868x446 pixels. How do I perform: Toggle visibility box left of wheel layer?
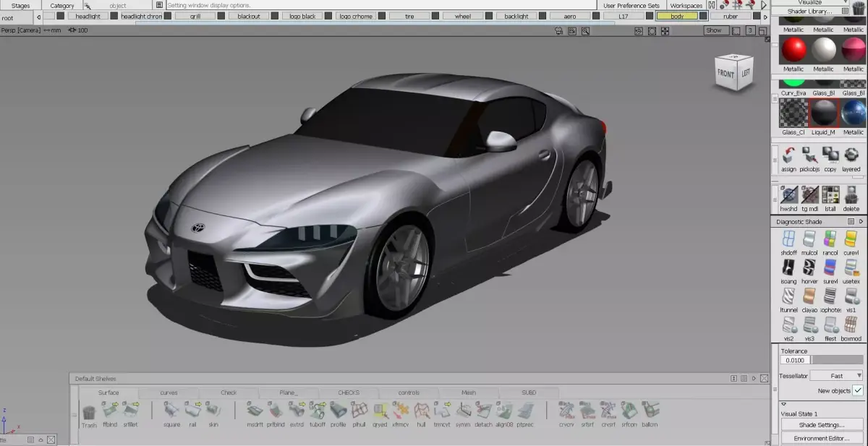coord(435,16)
